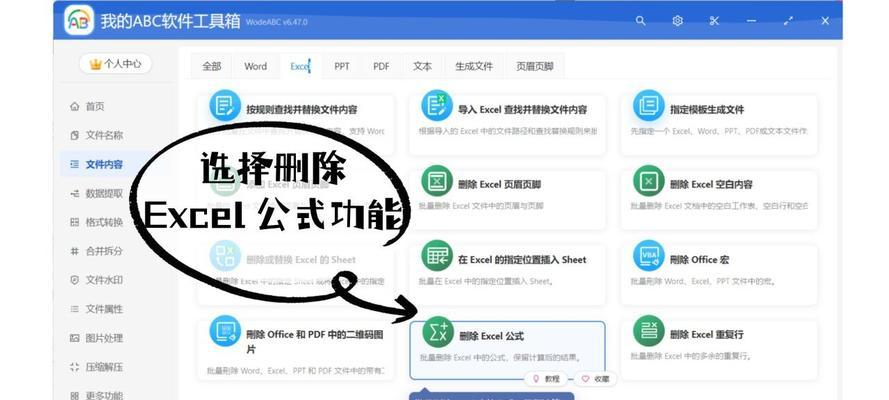Switch to the PDF tab
Viewport: 889px width, 400px height.
[382, 66]
